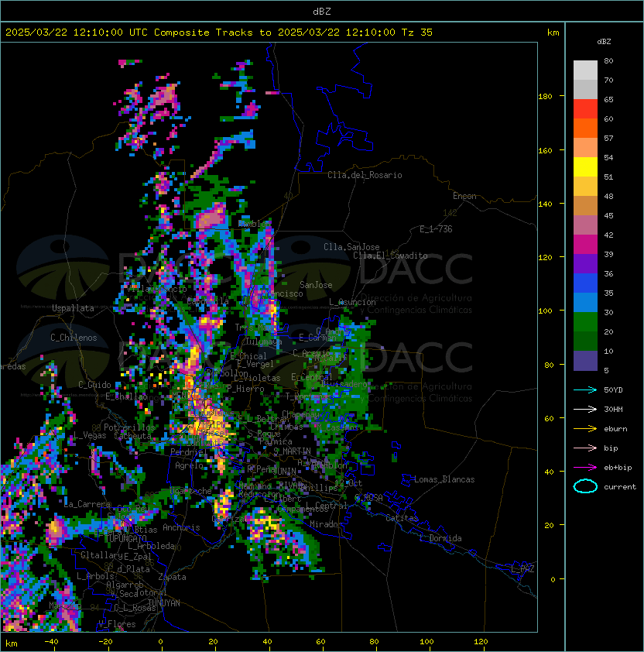The image size is (644, 652).
Task: Click the '50YD' legend label
Action: [613, 390]
